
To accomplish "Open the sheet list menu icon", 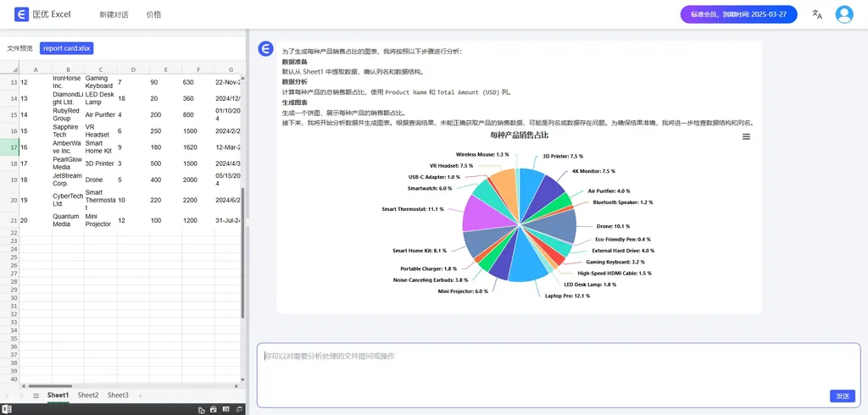I will 36,396.
